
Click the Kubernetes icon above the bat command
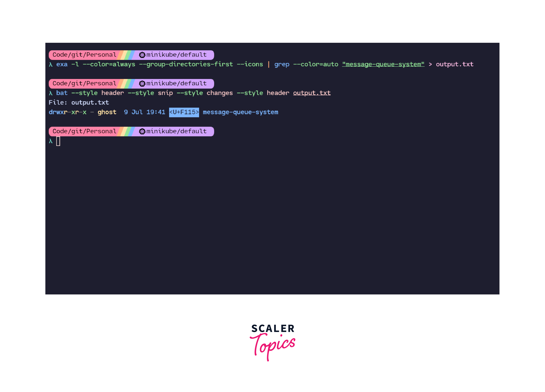pos(142,84)
